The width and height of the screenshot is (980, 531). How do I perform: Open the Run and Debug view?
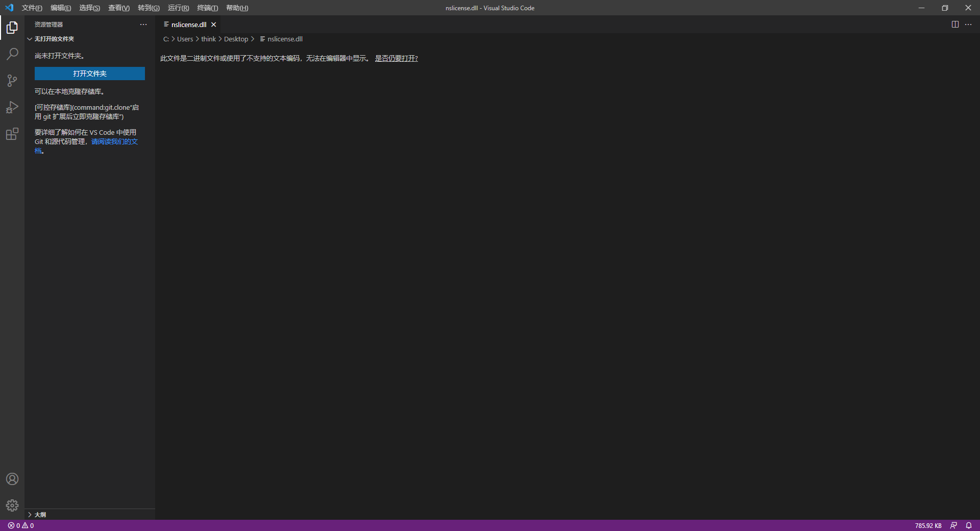tap(12, 107)
